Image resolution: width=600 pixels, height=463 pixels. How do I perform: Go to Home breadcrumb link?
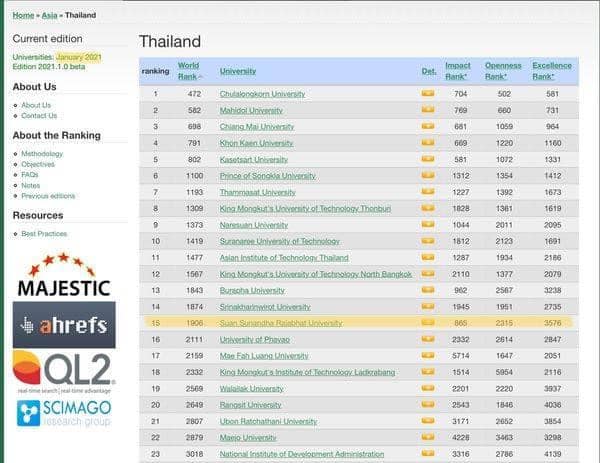point(22,15)
